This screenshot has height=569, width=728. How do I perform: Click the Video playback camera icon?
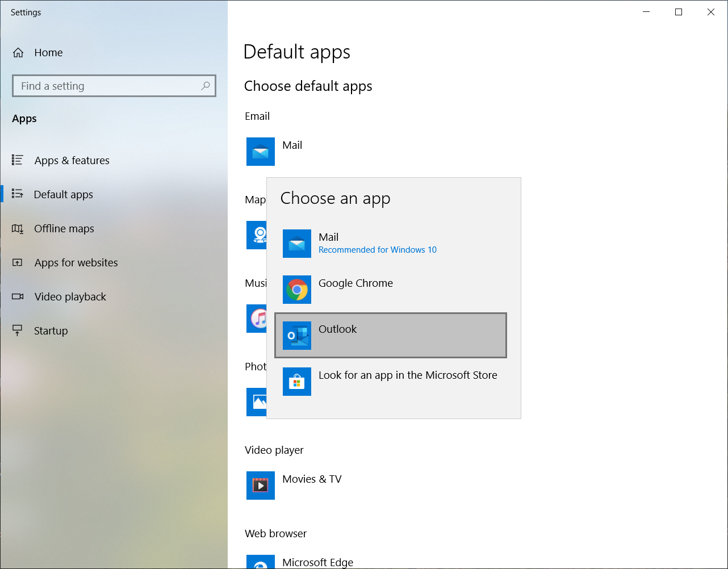(x=18, y=296)
